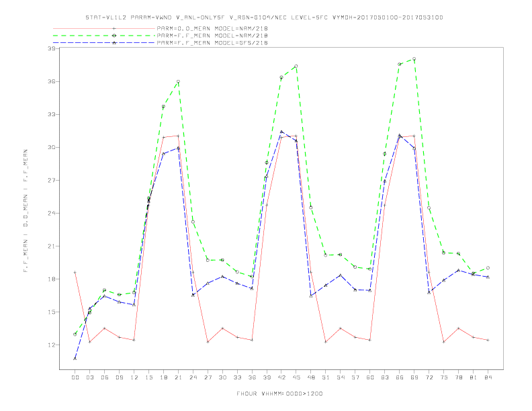
Task: Click y-axis tick value 15
Action: [x=51, y=312]
